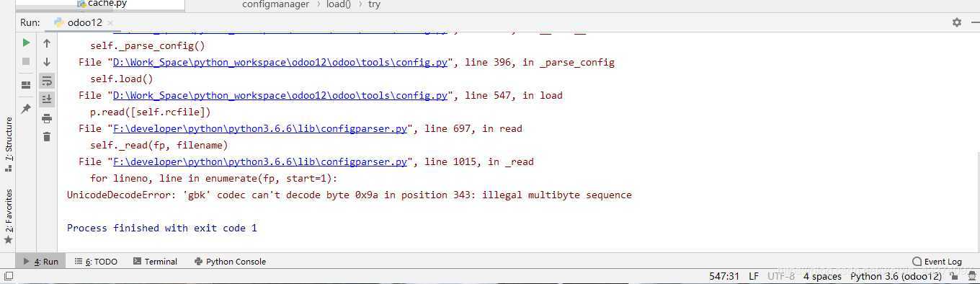The image size is (980, 284).
Task: Open configparser.py link at line 1015
Action: click(261, 161)
